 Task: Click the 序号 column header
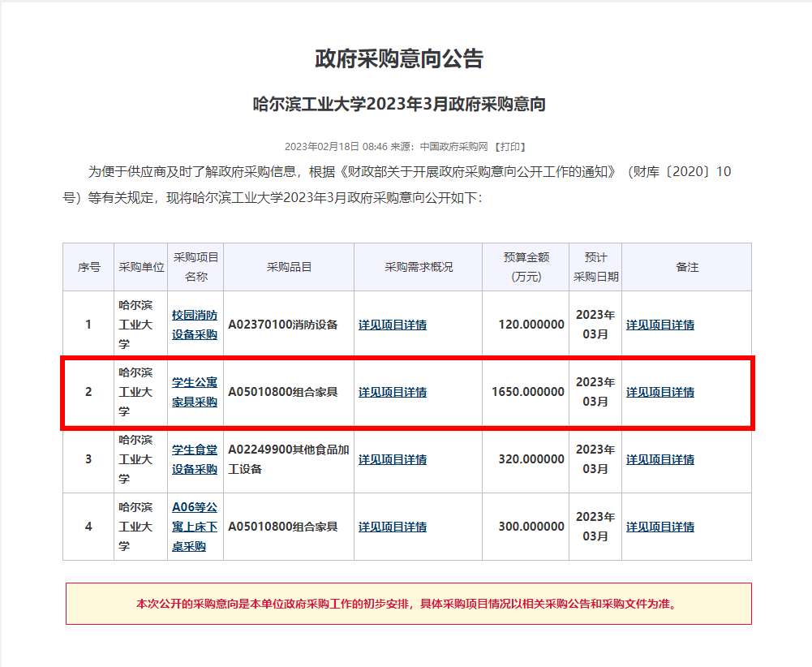tap(88, 267)
